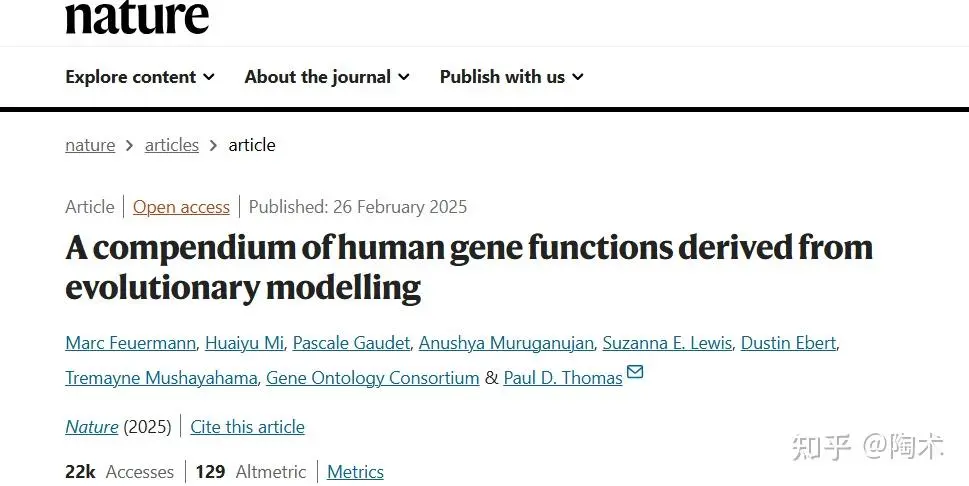Viewport: 969px width, 486px height.
Task: Expand Publish with us menu
Action: point(512,77)
